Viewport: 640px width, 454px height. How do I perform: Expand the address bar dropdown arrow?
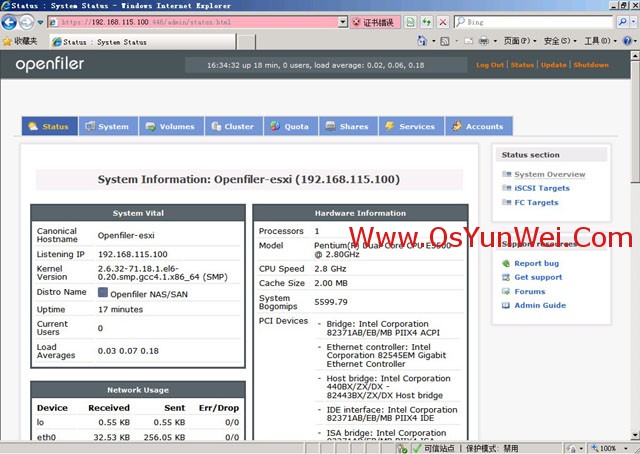coord(343,22)
